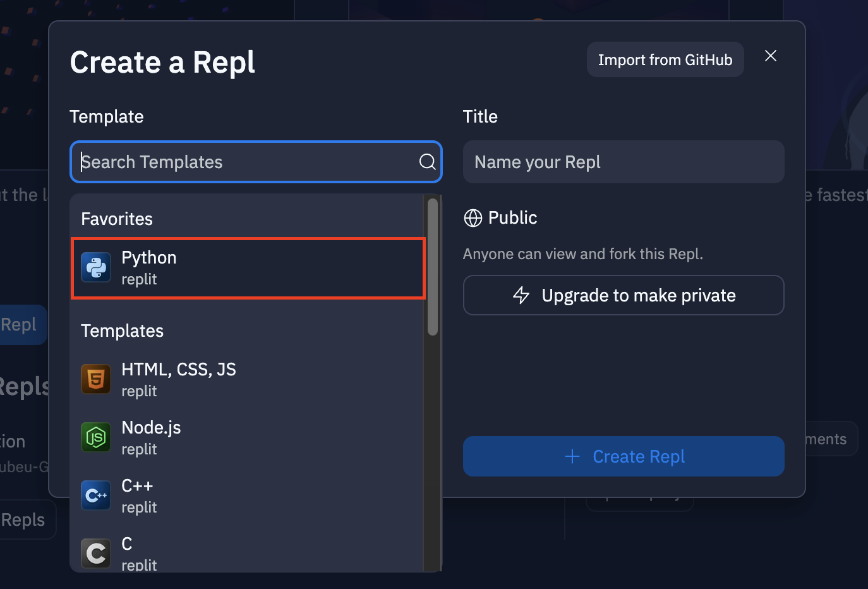Image resolution: width=868 pixels, height=589 pixels.
Task: Click the lightning bolt upgrade icon
Action: point(521,295)
